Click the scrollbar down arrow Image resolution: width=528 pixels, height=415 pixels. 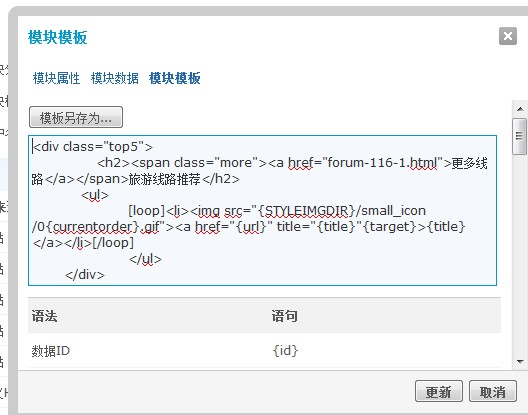click(520, 361)
